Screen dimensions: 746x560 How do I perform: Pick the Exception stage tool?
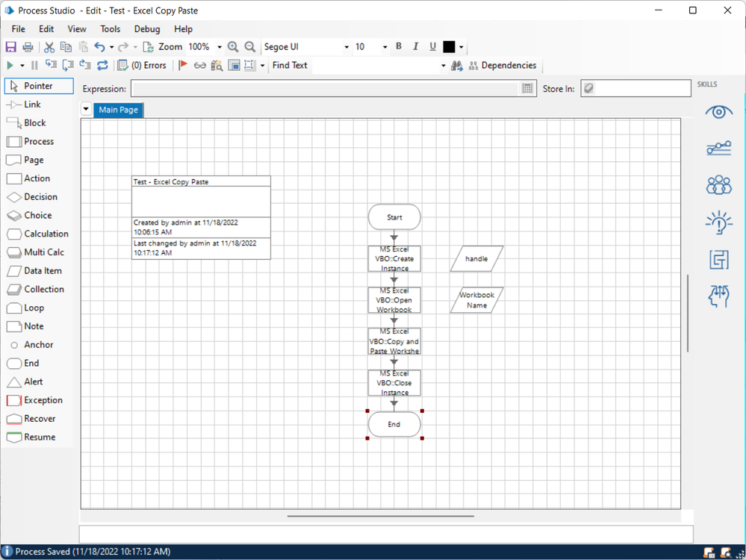(34, 400)
